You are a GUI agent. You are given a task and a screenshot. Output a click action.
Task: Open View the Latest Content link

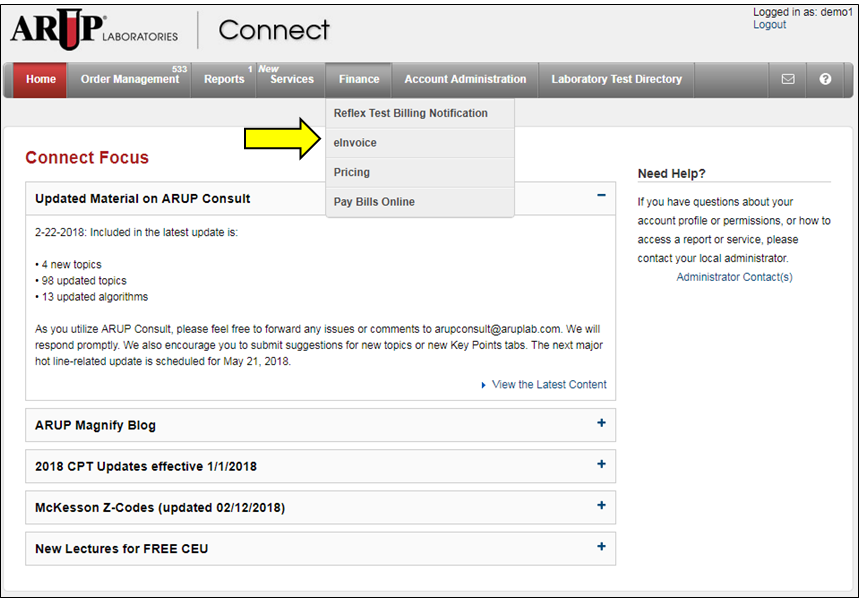pos(549,385)
